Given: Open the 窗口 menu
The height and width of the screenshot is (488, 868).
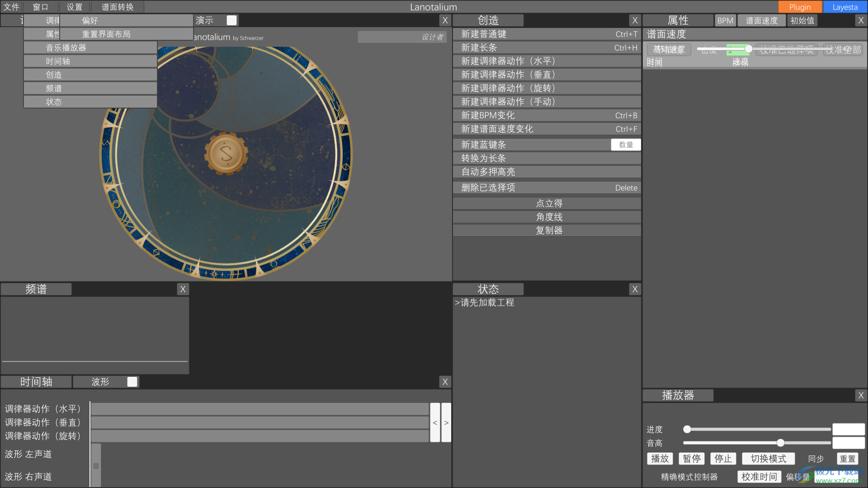Looking at the screenshot, I should (x=40, y=7).
